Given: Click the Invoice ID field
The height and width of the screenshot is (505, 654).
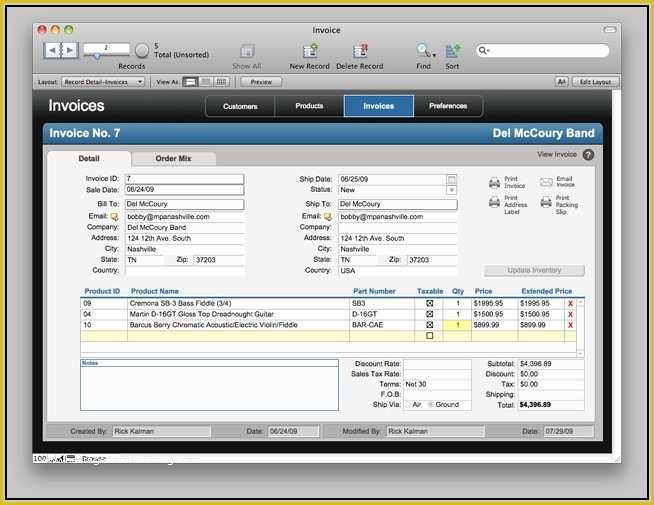Looking at the screenshot, I should tap(184, 179).
